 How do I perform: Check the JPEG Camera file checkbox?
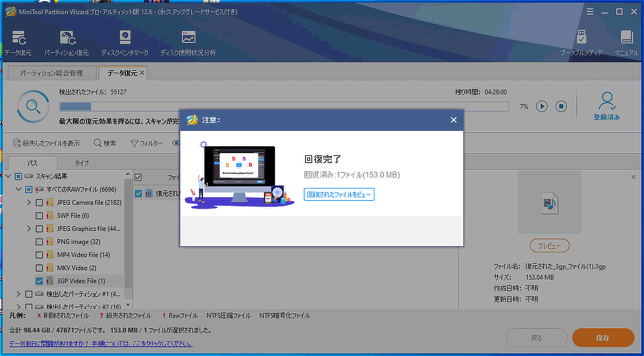[39, 203]
